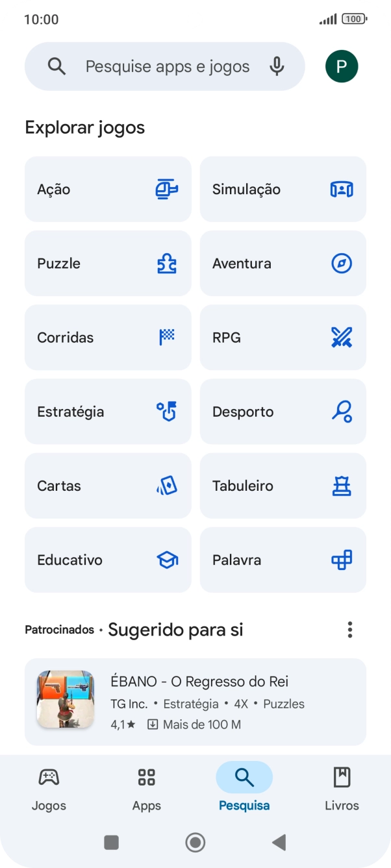Tap the profile avatar P
The image size is (391, 868).
pyautogui.click(x=341, y=66)
